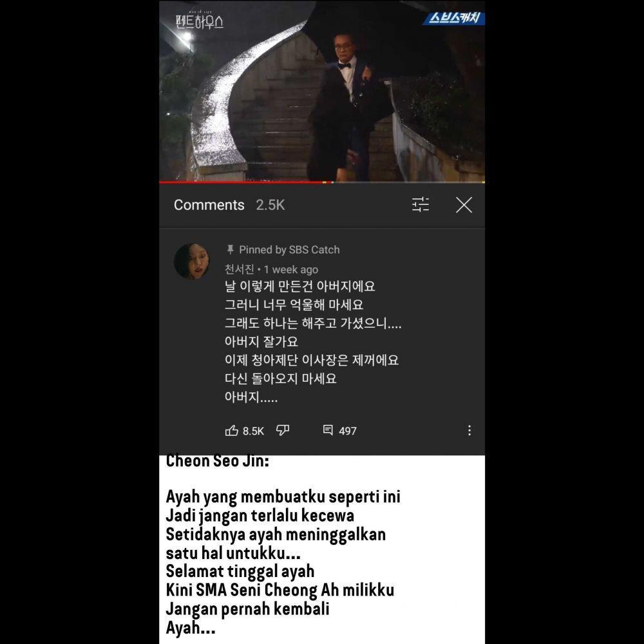Click the 8.5K like count
The height and width of the screenshot is (644, 644).
[253, 431]
